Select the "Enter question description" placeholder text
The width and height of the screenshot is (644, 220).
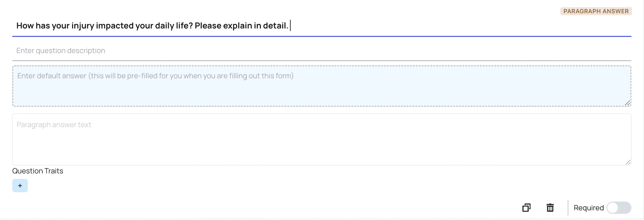tap(61, 51)
